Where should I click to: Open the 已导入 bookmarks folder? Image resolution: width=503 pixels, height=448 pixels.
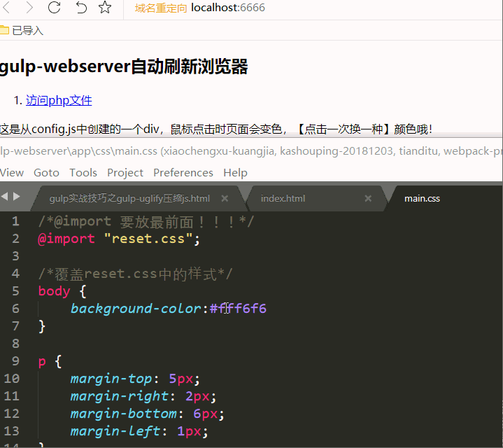(22, 31)
